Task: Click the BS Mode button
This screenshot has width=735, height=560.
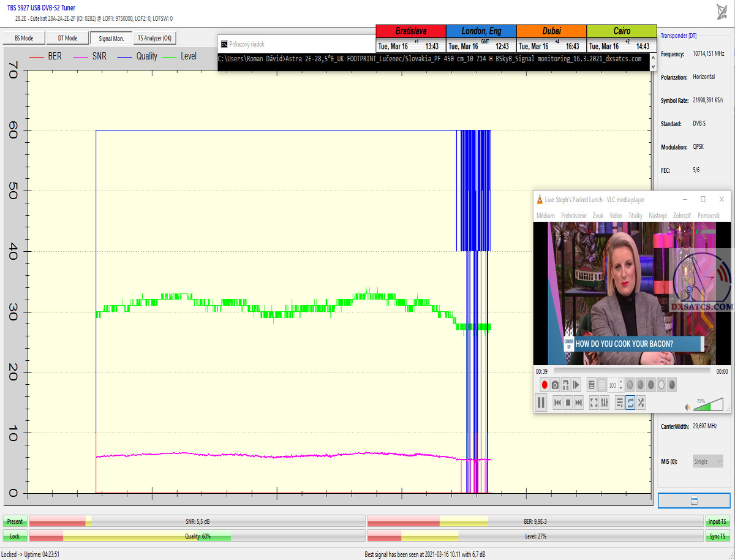Action: tap(23, 38)
